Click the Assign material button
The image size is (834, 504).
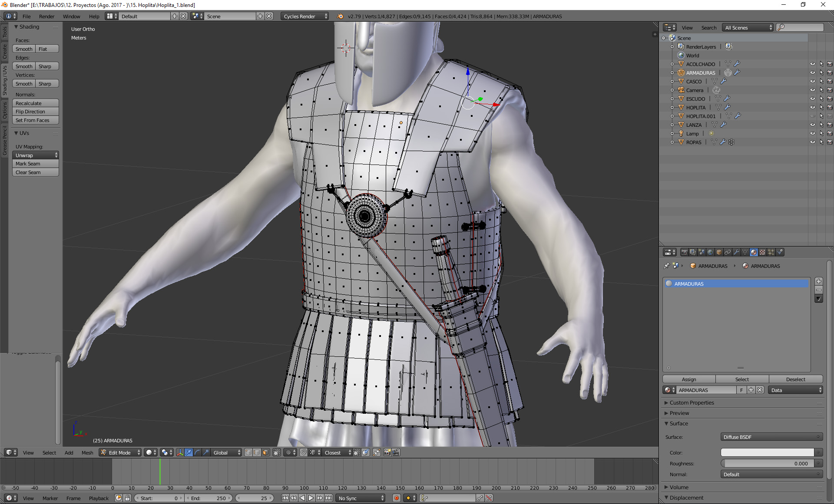(689, 379)
